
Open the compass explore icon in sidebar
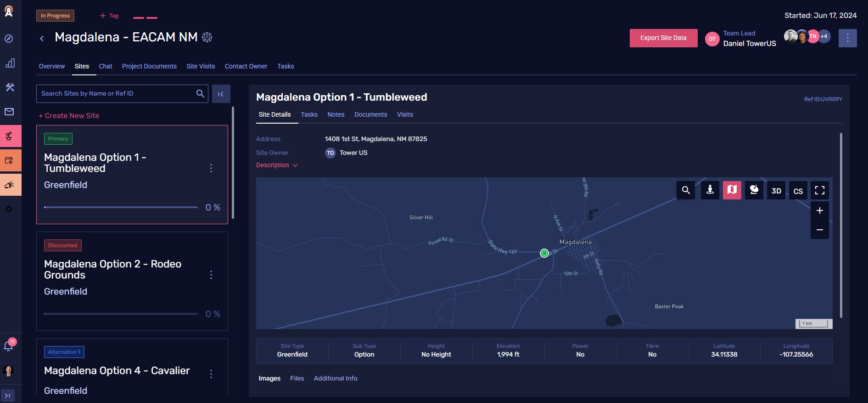click(x=9, y=39)
